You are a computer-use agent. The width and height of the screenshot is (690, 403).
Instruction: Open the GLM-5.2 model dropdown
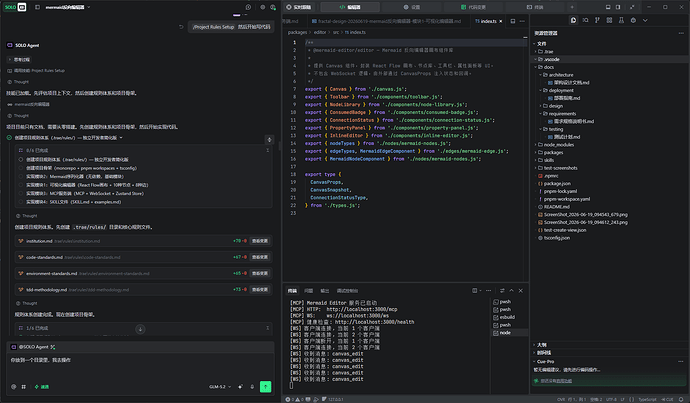[x=220, y=387]
